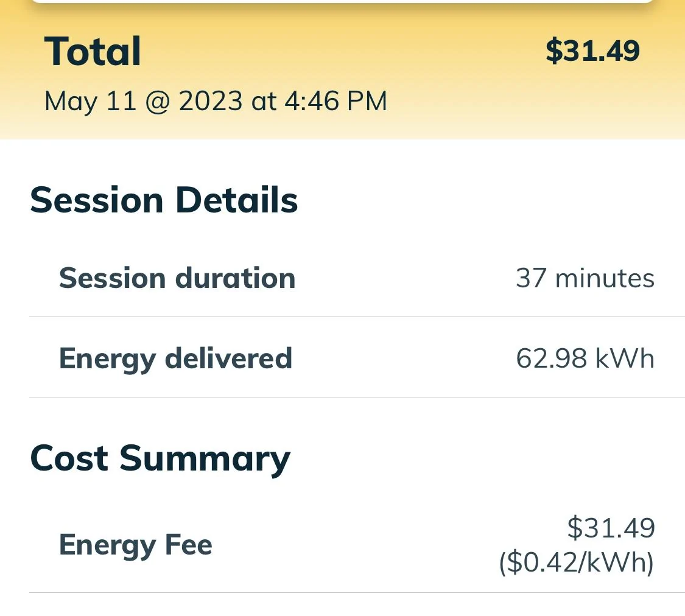Screen dimensions: 685x616
Task: Tap the "@" symbol in the timestamp
Action: (x=158, y=102)
